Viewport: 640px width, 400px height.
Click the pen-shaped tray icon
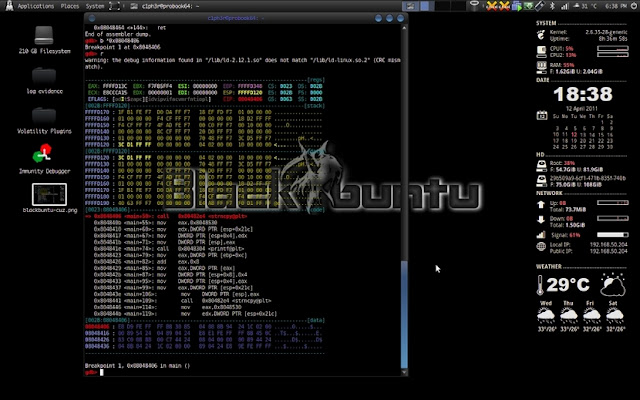click(539, 6)
